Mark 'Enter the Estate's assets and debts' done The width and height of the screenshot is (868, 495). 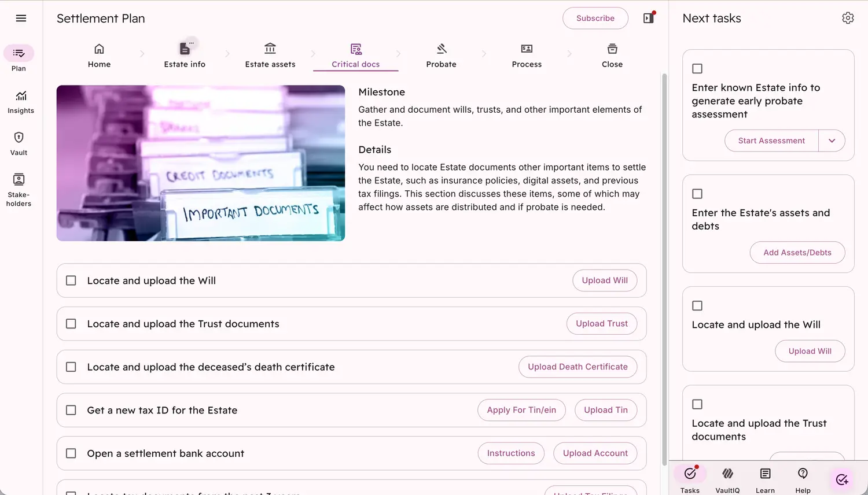[697, 194]
